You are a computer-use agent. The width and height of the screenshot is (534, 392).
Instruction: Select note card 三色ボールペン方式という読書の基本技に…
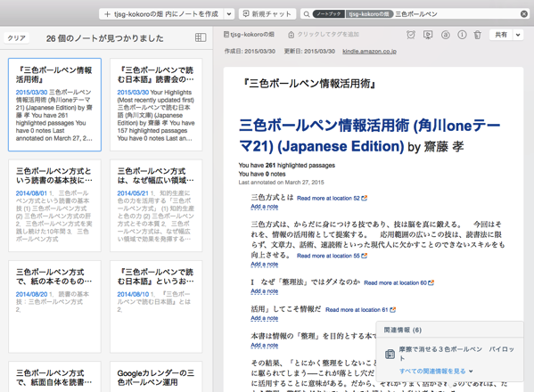[55, 206]
